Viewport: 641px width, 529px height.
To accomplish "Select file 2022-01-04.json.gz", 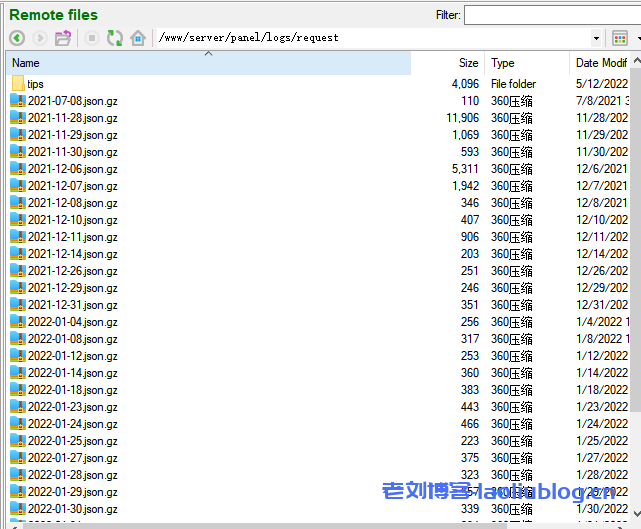I will (x=72, y=322).
